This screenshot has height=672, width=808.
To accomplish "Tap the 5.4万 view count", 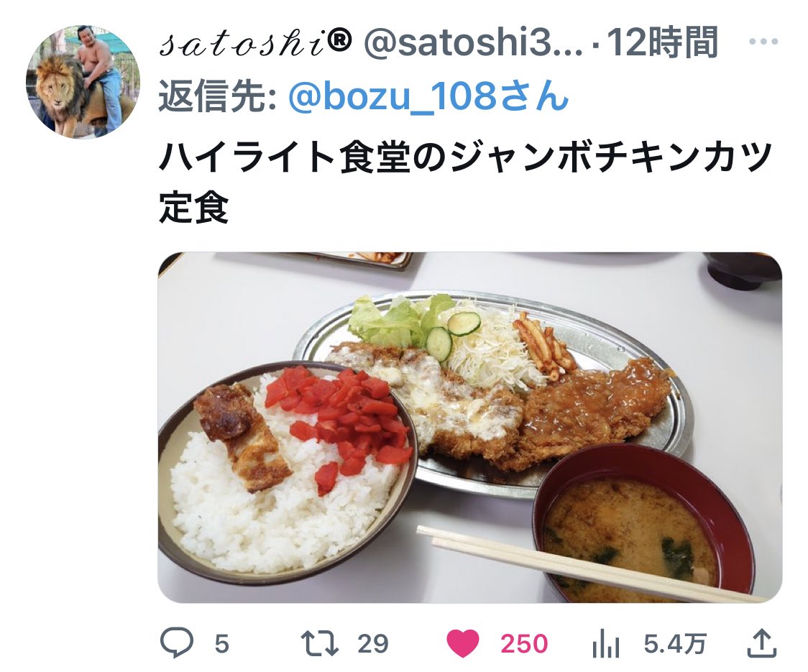I will [x=674, y=644].
